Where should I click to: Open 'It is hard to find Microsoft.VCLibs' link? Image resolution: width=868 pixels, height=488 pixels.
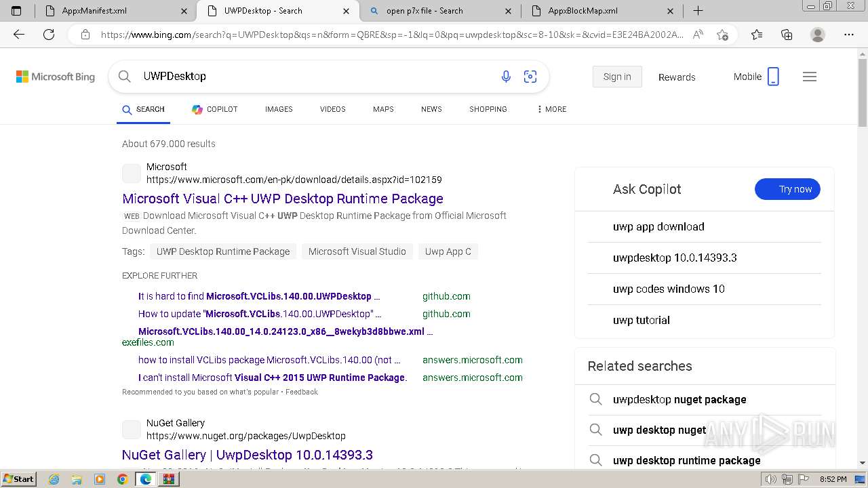pos(259,296)
